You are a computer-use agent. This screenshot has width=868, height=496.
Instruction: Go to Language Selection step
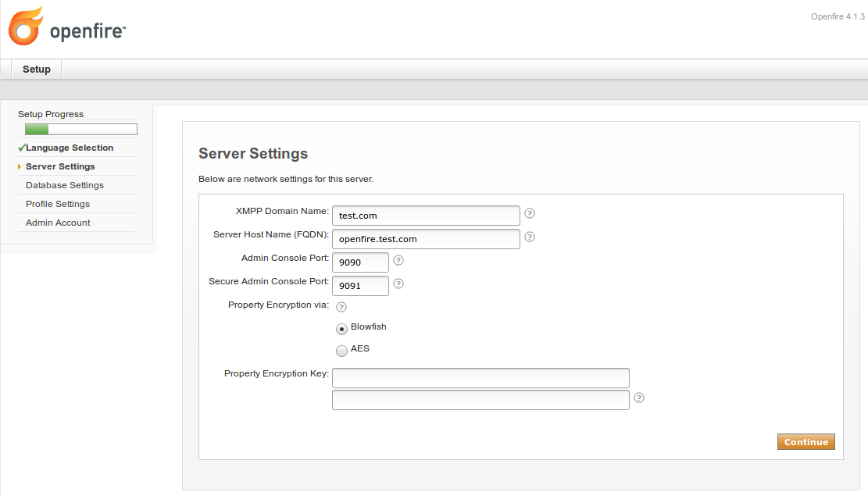tap(70, 148)
